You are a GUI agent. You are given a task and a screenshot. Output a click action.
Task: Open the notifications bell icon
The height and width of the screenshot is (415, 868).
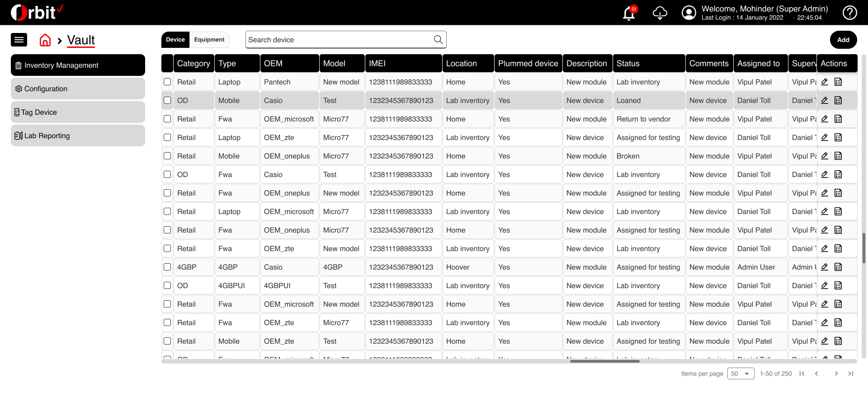[x=629, y=13]
